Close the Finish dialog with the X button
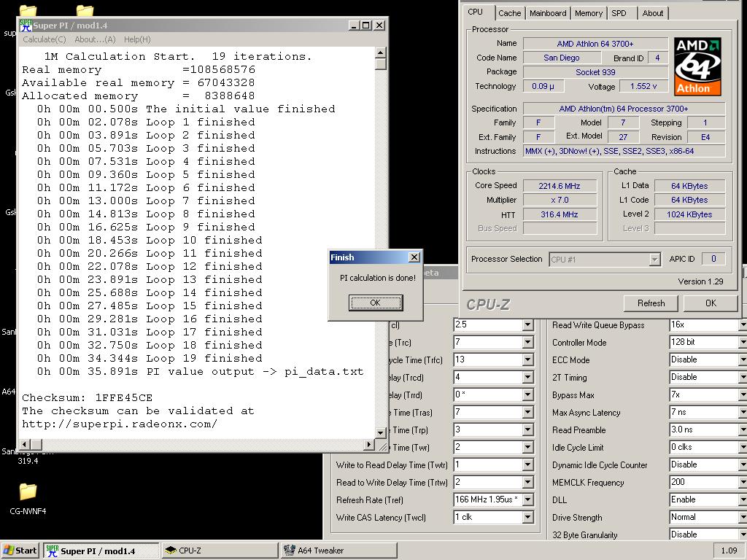747x560 pixels. [x=414, y=257]
